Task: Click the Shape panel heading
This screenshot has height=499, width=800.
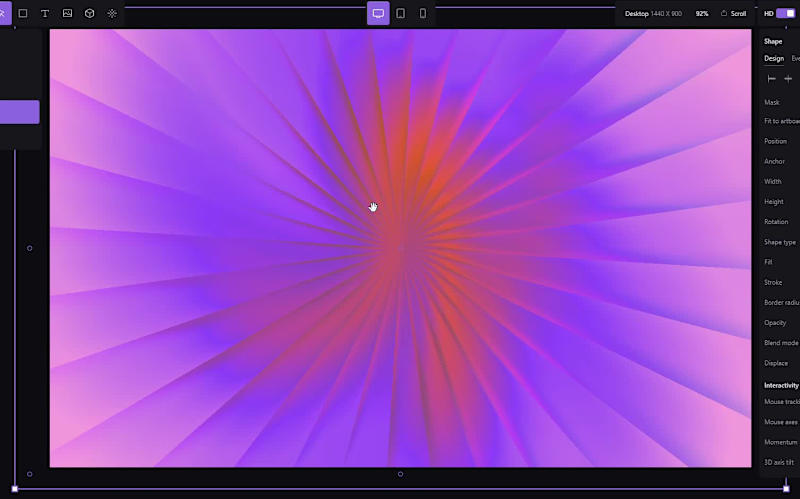Action: 773,41
